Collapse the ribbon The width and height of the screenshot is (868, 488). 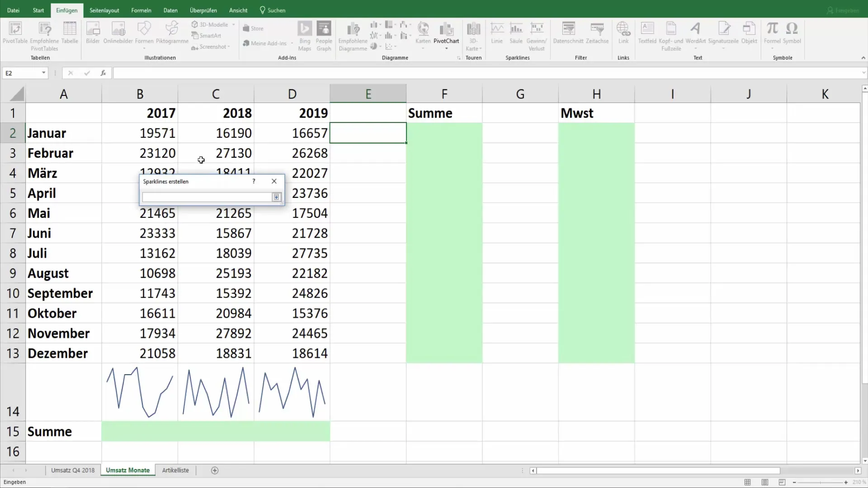coord(863,58)
